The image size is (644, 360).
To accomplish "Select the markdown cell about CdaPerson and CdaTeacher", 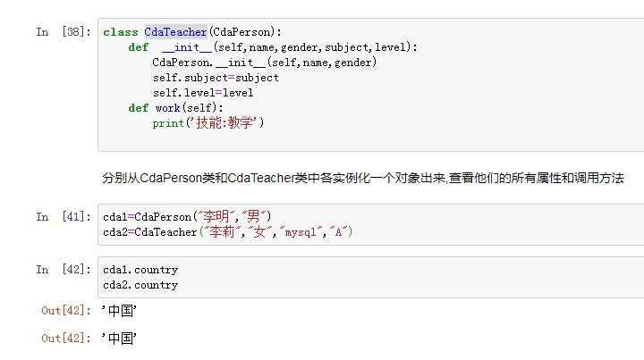I will tap(363, 179).
